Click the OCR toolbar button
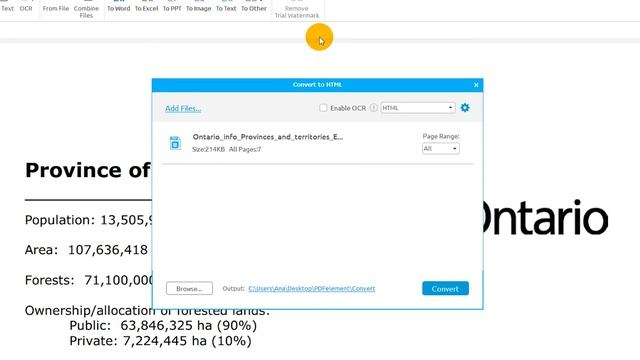This screenshot has height=360, width=640. click(26, 8)
